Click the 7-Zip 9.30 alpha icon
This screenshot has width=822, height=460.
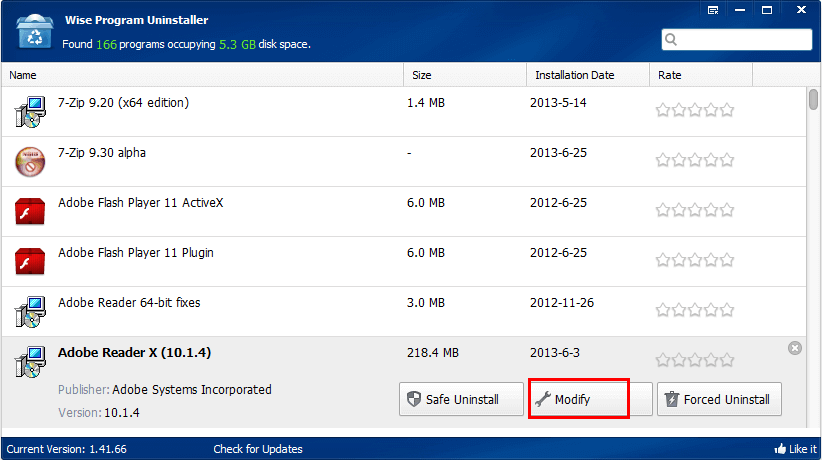(x=30, y=161)
